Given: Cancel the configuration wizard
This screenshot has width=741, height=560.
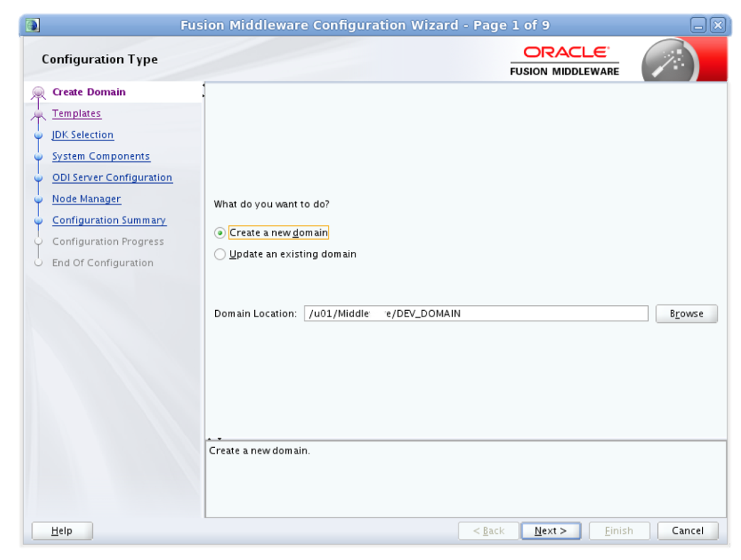Looking at the screenshot, I should point(688,531).
